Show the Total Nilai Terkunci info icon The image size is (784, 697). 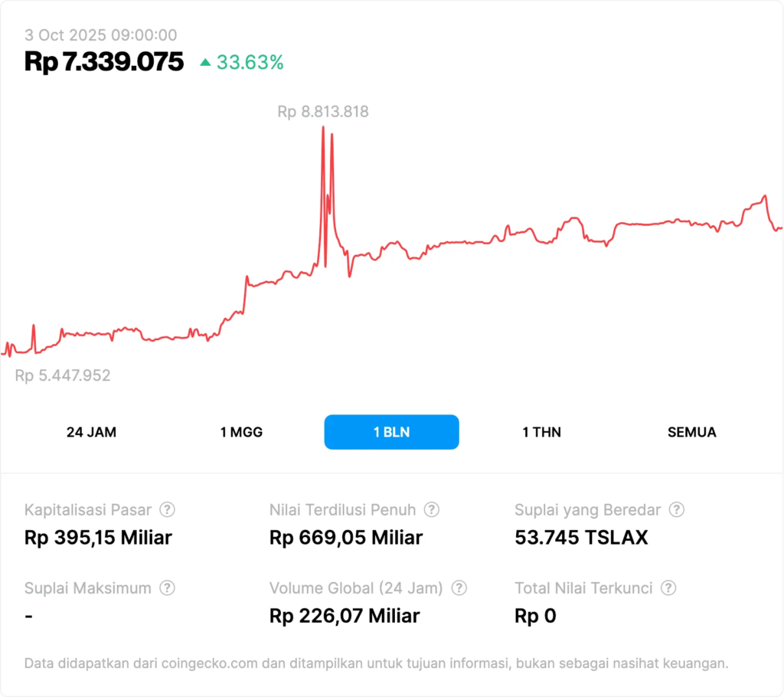click(668, 588)
